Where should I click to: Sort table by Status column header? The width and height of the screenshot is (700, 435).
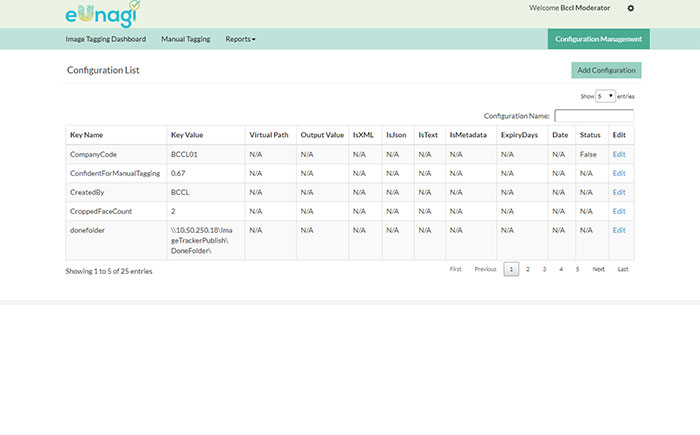pyautogui.click(x=590, y=134)
